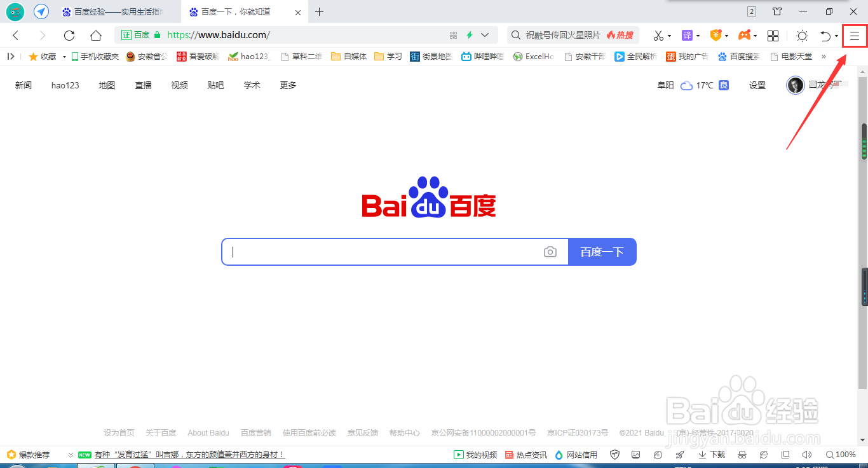Open 学术 in Baidu top nav
The width and height of the screenshot is (868, 468).
coord(252,85)
